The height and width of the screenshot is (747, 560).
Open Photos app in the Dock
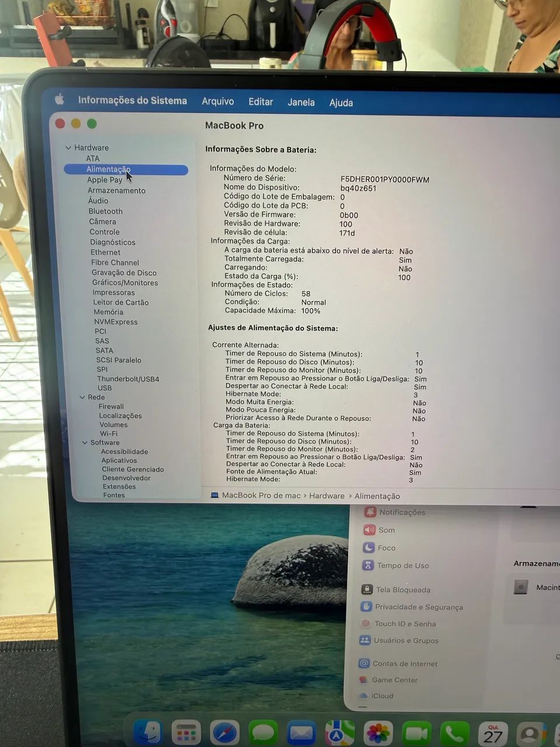coord(378,734)
